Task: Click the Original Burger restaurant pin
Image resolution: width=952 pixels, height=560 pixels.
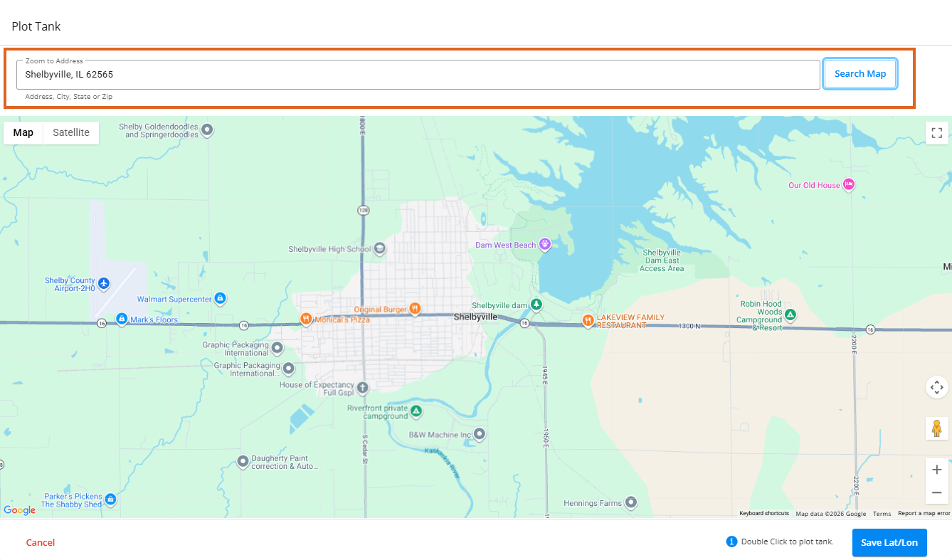Action: click(x=416, y=310)
